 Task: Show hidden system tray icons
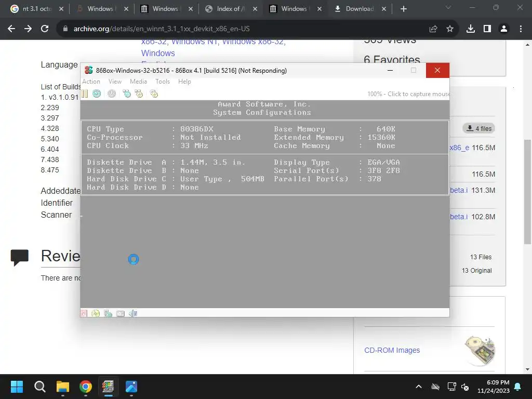pos(419,387)
